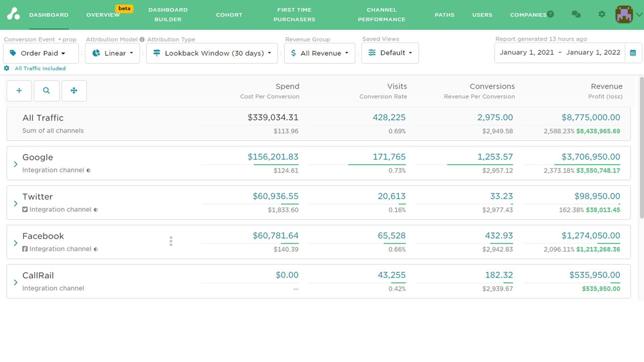Click the plus button to add a channel
This screenshot has height=362, width=644.
pos(19,91)
